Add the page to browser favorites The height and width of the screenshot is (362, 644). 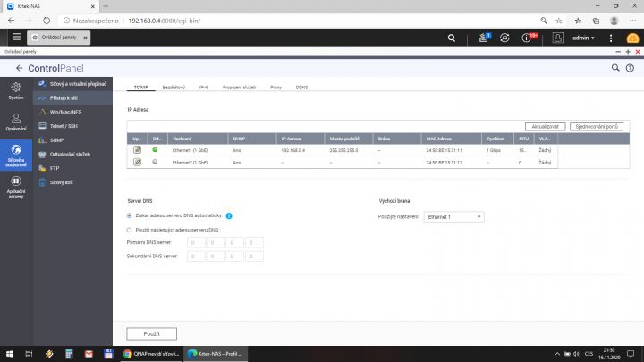tap(558, 21)
